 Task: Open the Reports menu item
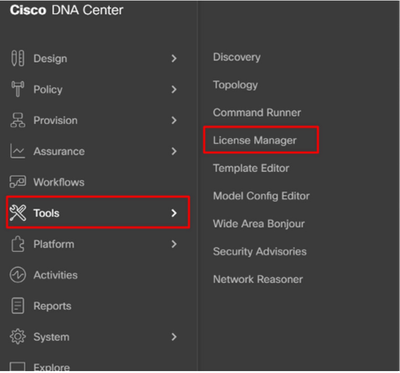coord(52,306)
